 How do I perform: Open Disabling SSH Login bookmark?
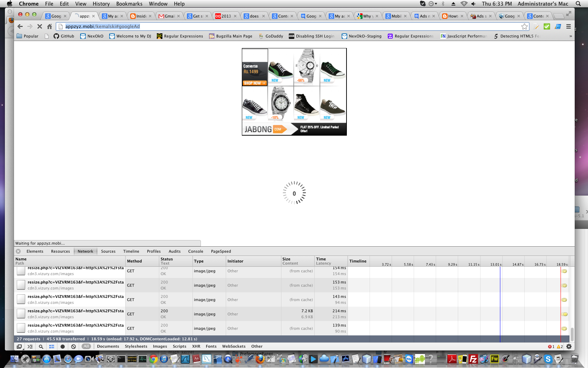coord(311,36)
